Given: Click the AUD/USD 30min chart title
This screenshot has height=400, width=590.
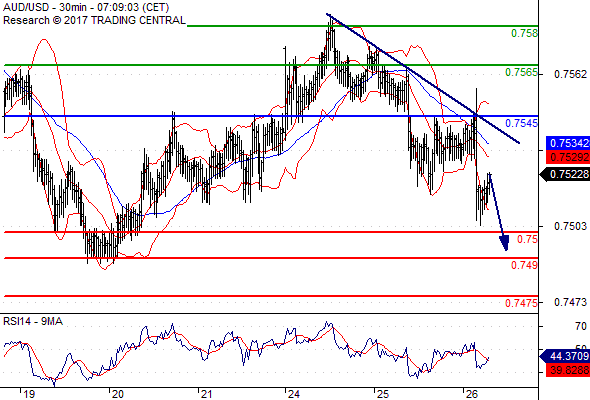Looking at the screenshot, I should tap(86, 7).
